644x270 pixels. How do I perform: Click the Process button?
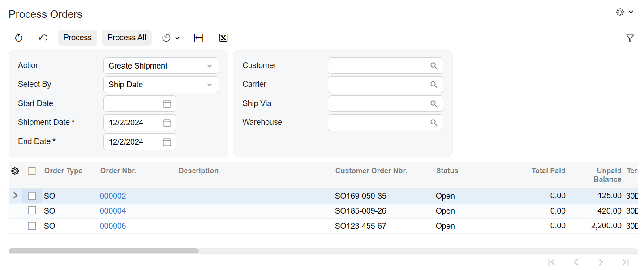77,38
